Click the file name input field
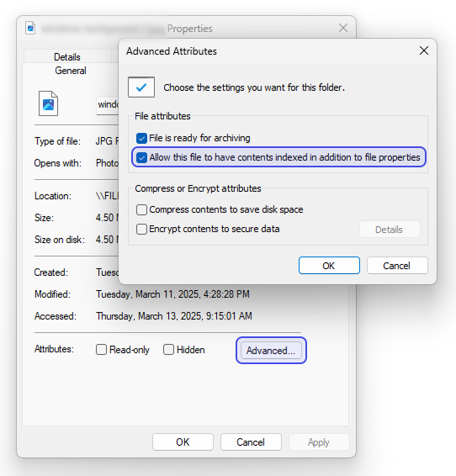Screen dimensions: 456x476 [x=108, y=105]
